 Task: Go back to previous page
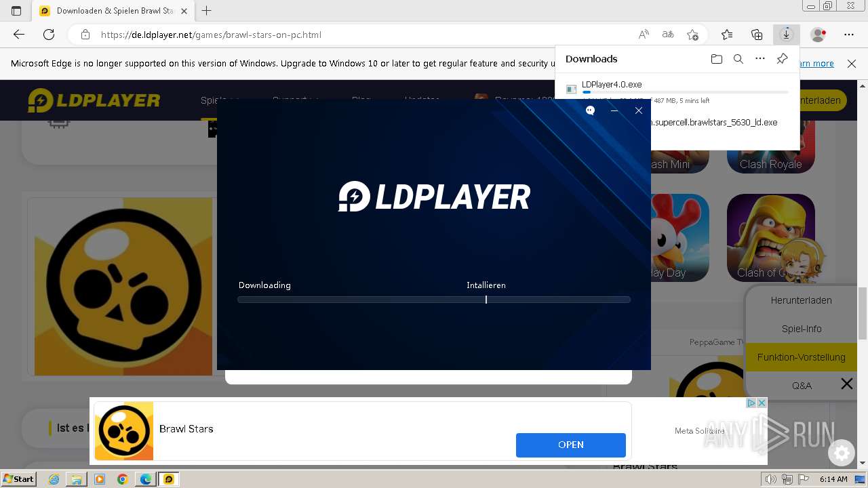click(19, 35)
